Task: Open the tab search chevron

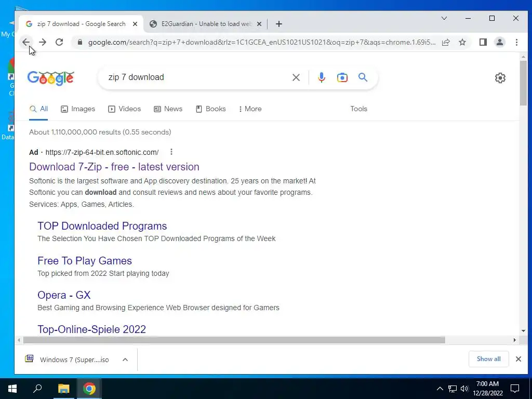Action: click(x=444, y=18)
